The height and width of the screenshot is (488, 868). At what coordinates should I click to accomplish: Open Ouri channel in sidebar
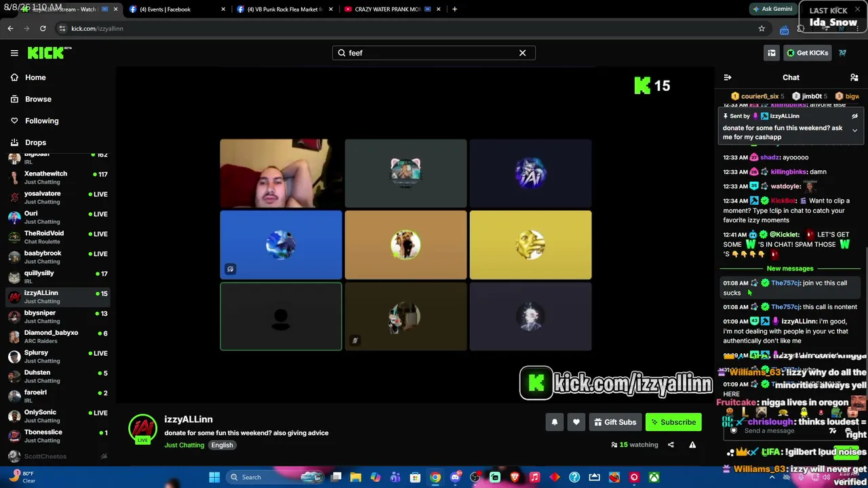pos(58,218)
